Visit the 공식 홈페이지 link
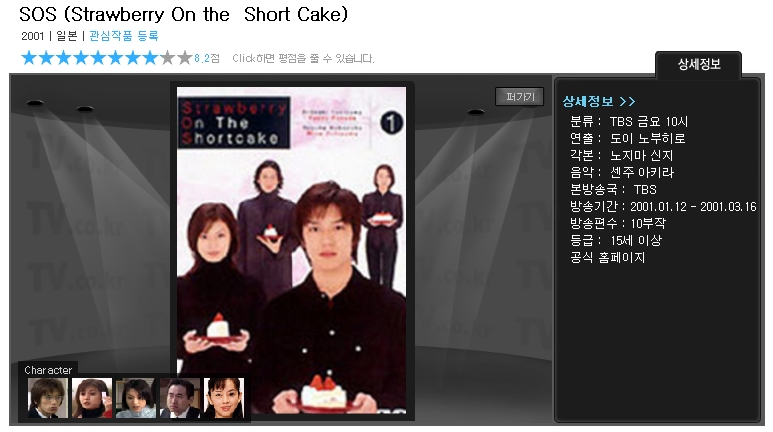 tap(607, 257)
